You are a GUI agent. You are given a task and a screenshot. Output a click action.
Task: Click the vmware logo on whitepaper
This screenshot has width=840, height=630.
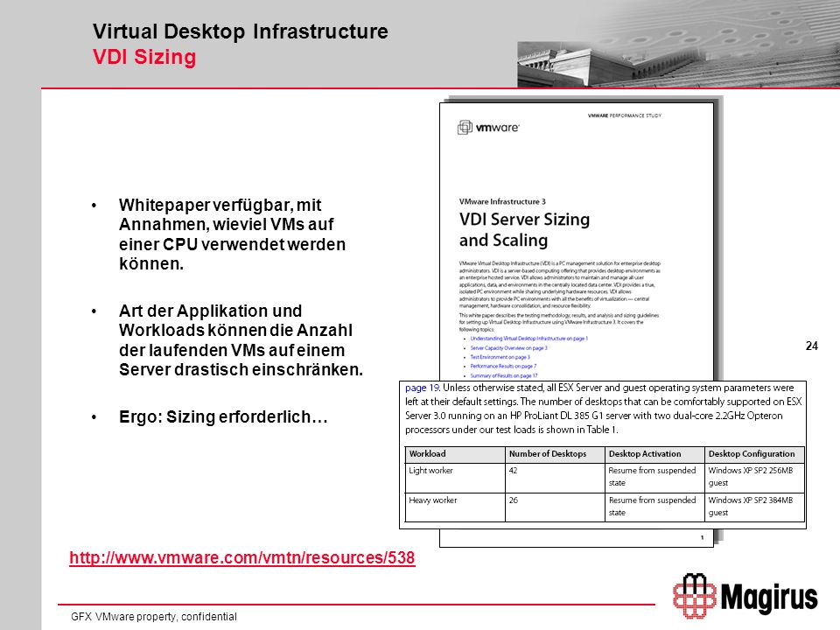(x=488, y=128)
